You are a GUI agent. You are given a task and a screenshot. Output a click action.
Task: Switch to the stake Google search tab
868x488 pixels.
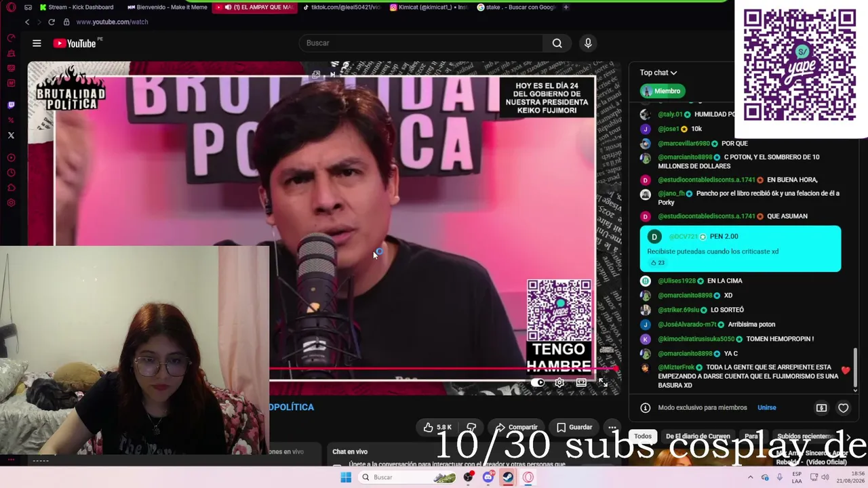tap(515, 7)
